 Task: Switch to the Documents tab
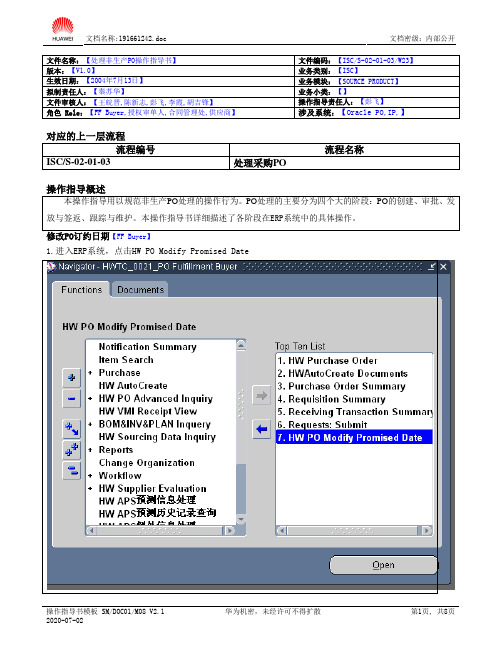(x=140, y=290)
